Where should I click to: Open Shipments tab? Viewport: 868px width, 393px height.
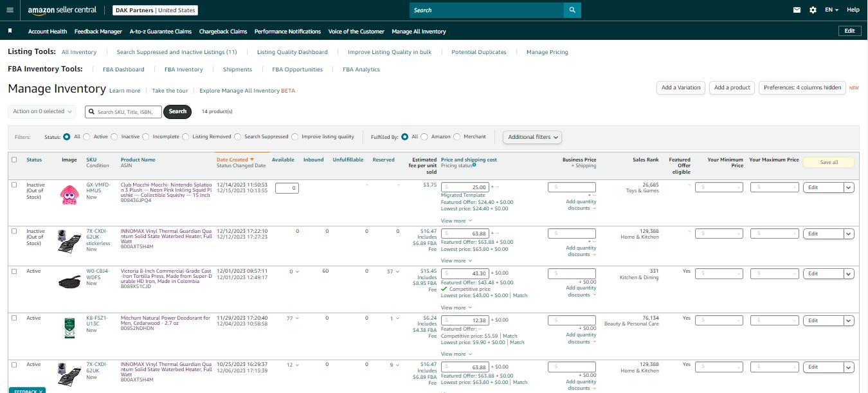[237, 69]
